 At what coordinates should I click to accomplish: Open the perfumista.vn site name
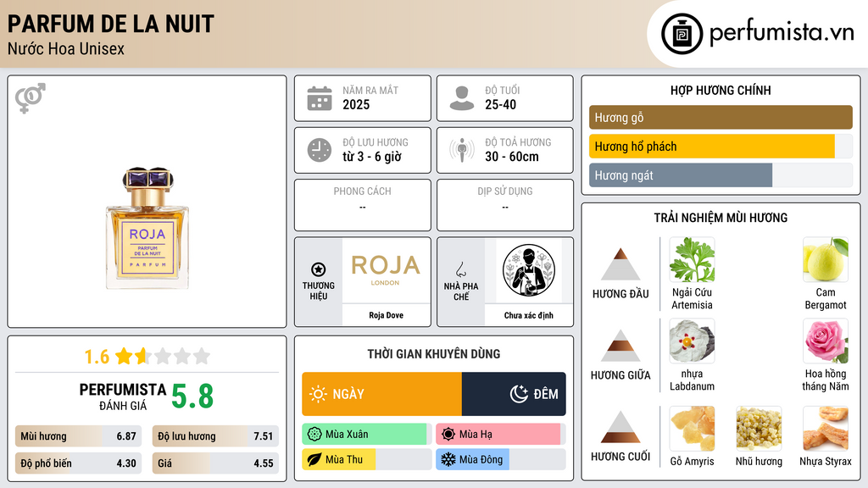tap(782, 33)
